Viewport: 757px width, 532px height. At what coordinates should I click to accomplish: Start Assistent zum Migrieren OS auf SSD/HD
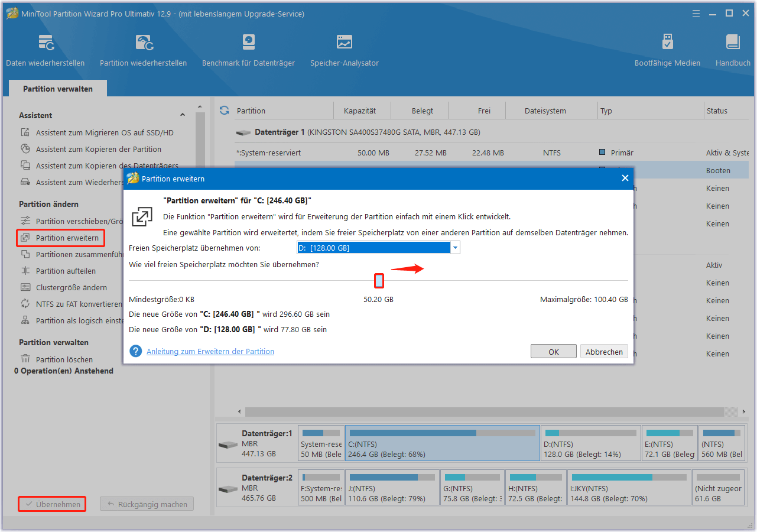(x=105, y=133)
